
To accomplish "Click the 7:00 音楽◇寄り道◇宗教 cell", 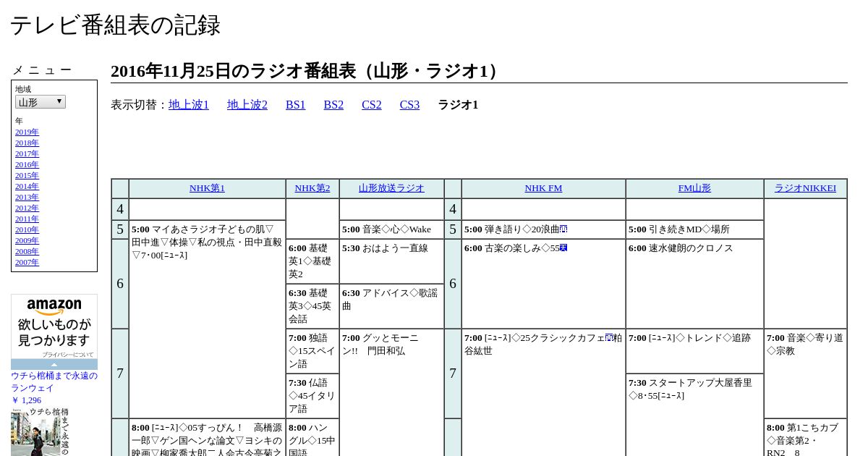I will [805, 373].
